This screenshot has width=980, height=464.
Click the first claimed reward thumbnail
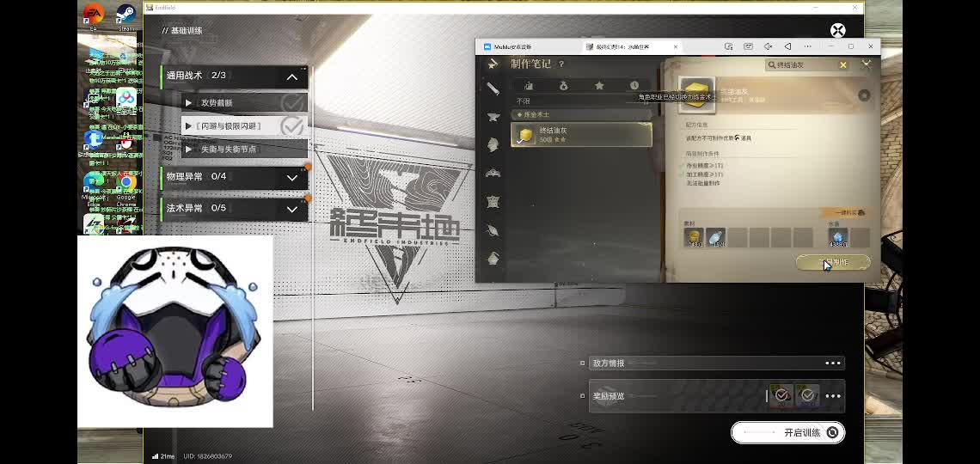(x=781, y=395)
